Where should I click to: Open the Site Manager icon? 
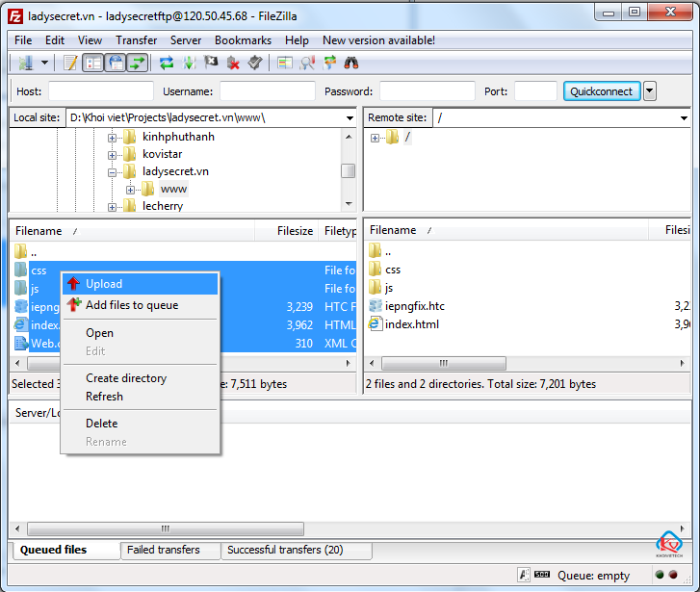pos(26,63)
